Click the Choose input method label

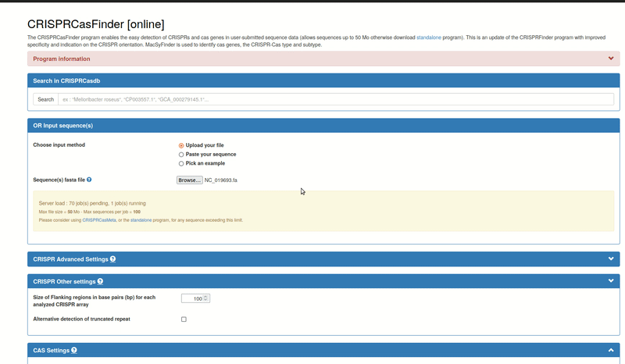[x=59, y=145]
